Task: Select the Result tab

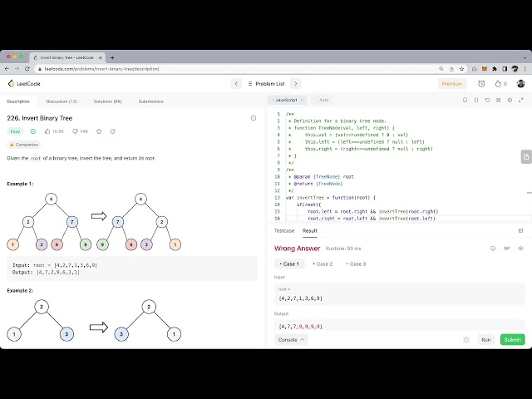Action: pyautogui.click(x=310, y=231)
